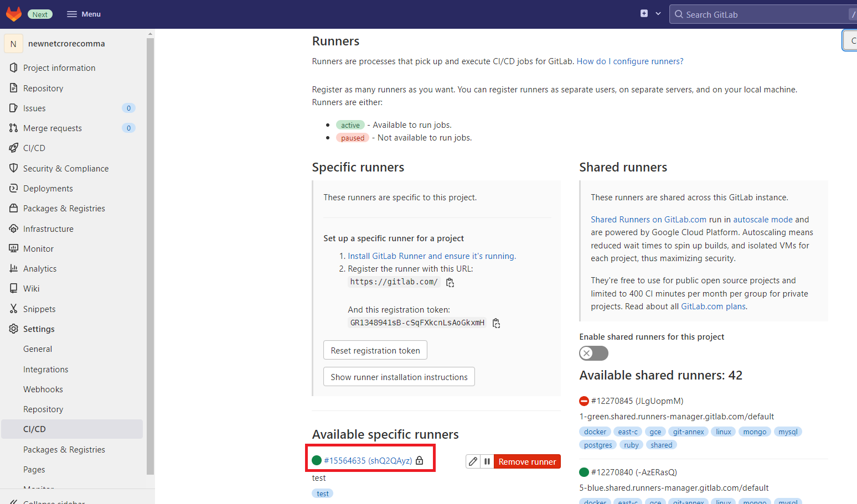Open CI/CD under Settings in sidebar
This screenshot has width=857, height=504.
[34, 429]
